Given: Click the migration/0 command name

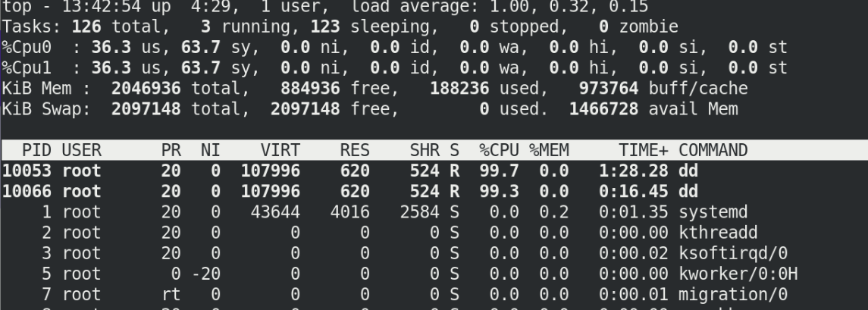Looking at the screenshot, I should click(733, 295).
